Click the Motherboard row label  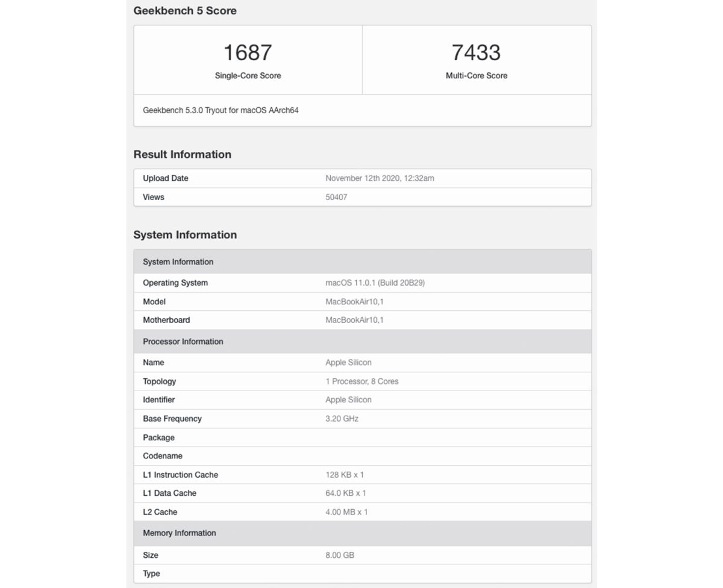166,321
